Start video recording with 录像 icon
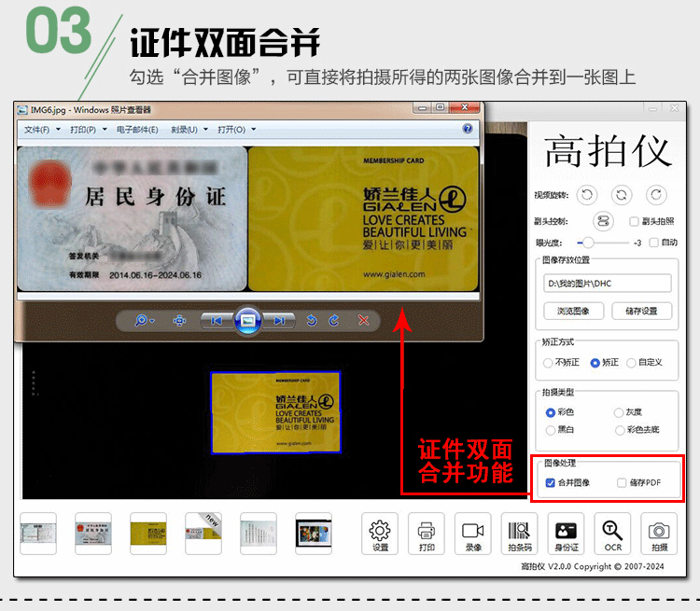 (473, 534)
